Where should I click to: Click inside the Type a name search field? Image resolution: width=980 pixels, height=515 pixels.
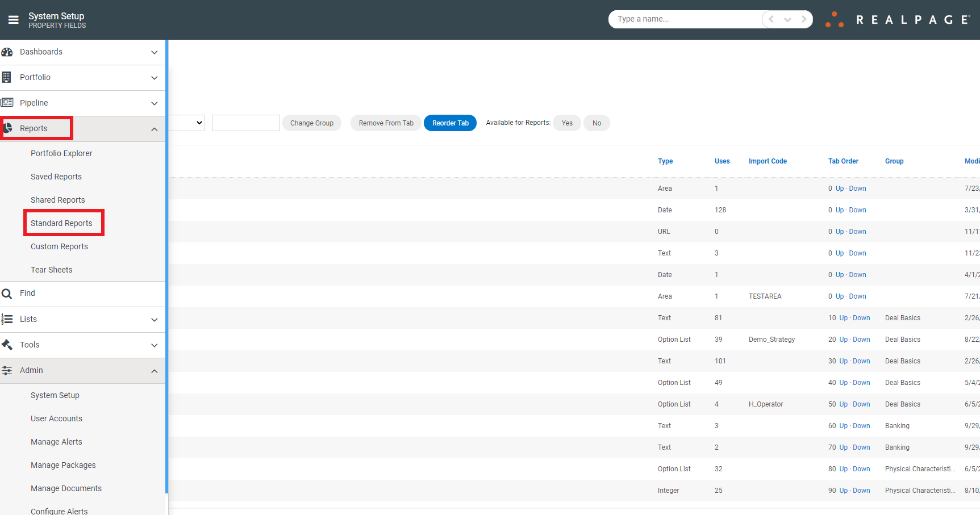coord(682,19)
